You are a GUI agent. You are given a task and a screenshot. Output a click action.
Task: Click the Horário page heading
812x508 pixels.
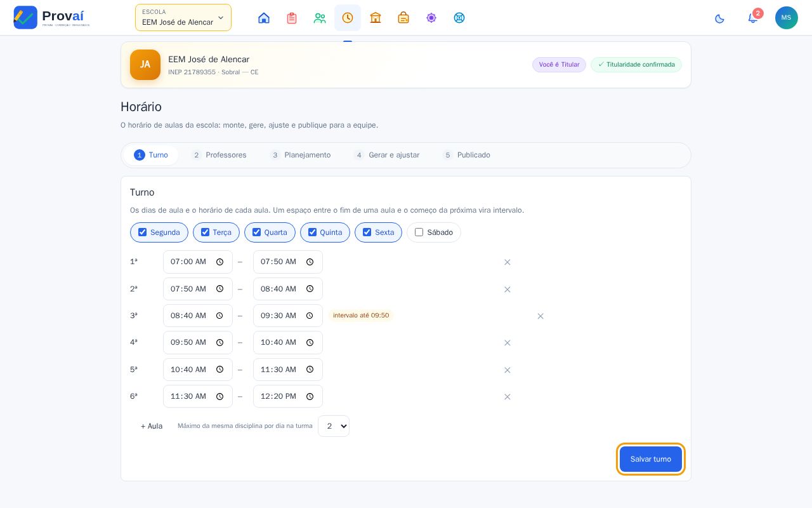(141, 107)
